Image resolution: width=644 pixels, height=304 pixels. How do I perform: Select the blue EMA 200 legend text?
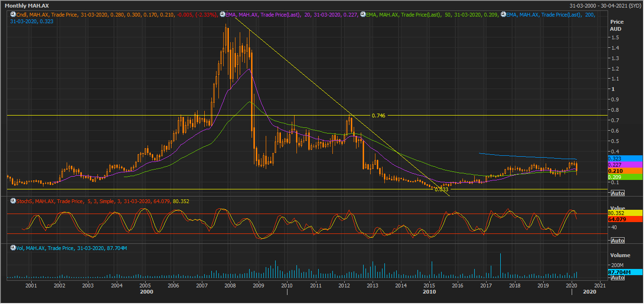pyautogui.click(x=550, y=15)
